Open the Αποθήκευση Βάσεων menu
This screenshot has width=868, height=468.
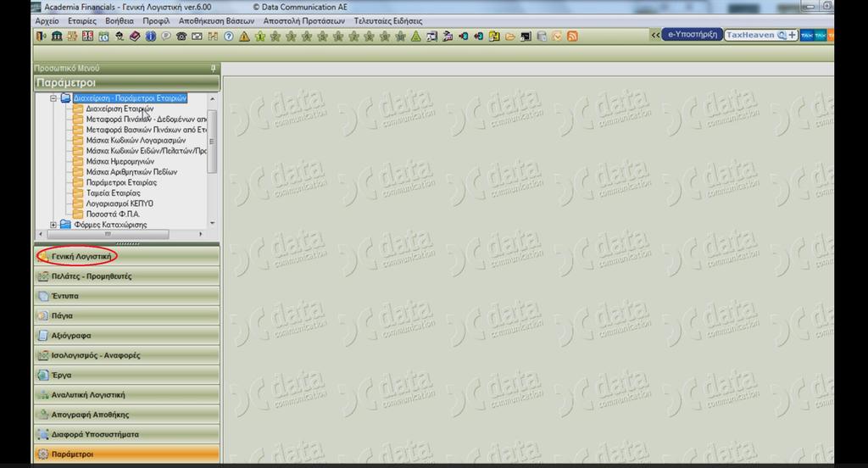(x=216, y=21)
